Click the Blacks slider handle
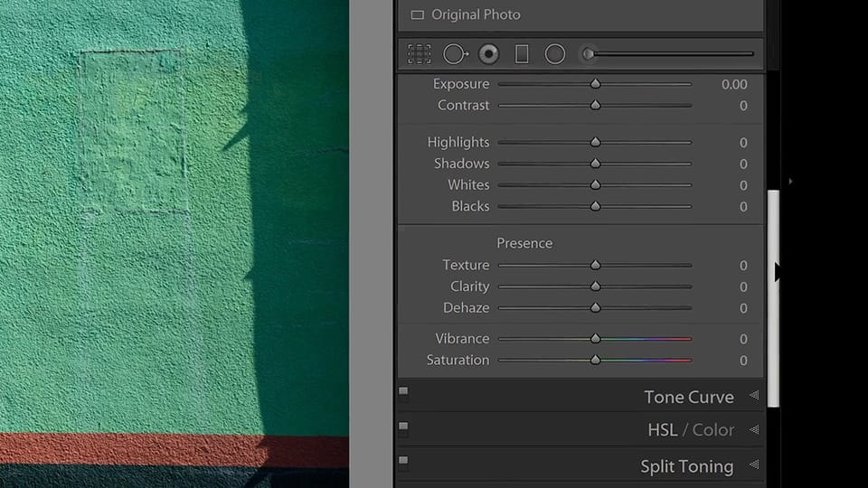 pos(595,206)
